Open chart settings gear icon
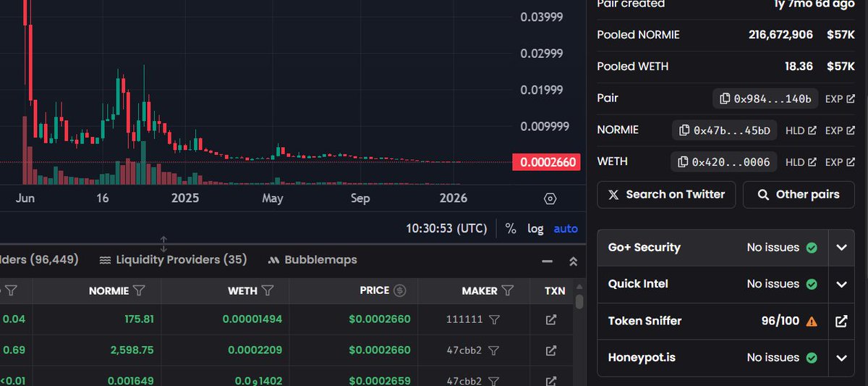Viewport: 868px width, 386px height. coord(550,198)
